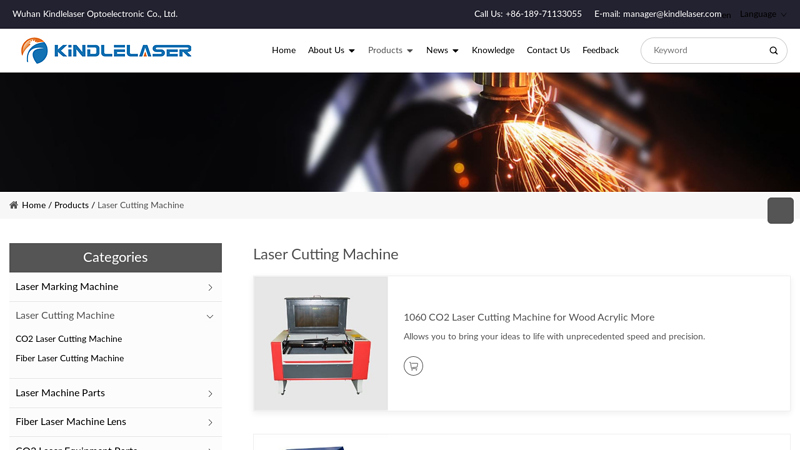800x450 pixels.
Task: Go to the Home menu item
Action: coord(284,51)
